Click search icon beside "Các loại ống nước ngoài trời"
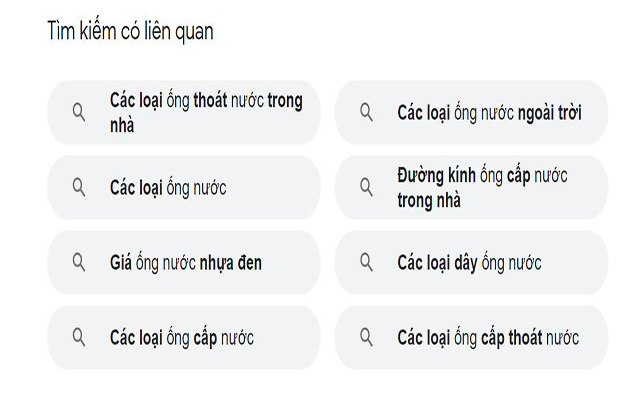Screen dimensions: 640x400 [367, 113]
